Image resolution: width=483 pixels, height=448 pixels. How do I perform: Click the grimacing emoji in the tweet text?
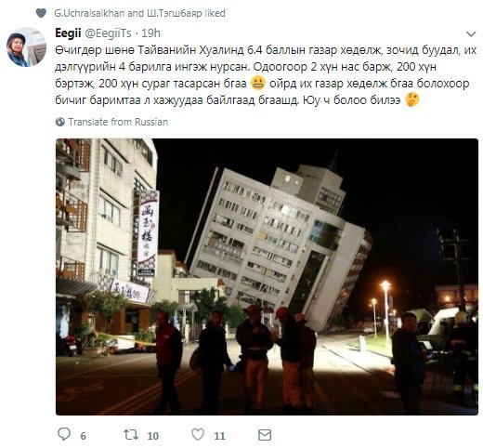tap(258, 83)
